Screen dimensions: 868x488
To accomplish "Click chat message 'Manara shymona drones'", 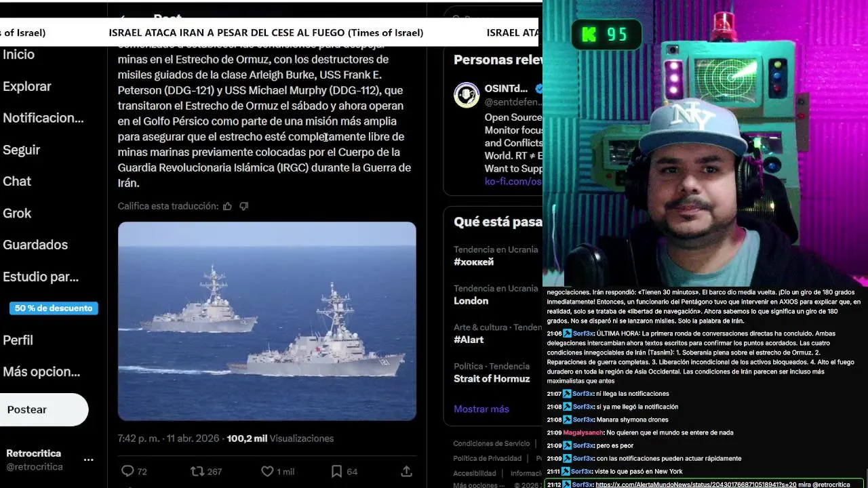I will (631, 420).
